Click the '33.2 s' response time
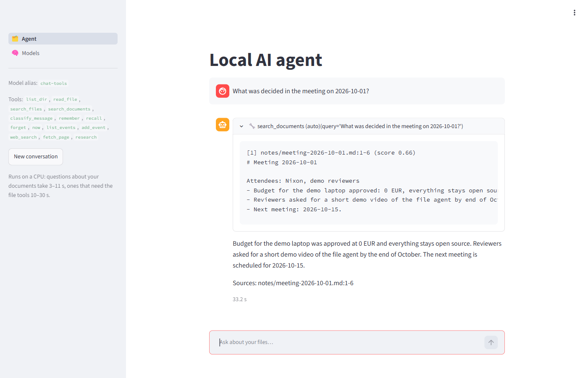 [240, 299]
